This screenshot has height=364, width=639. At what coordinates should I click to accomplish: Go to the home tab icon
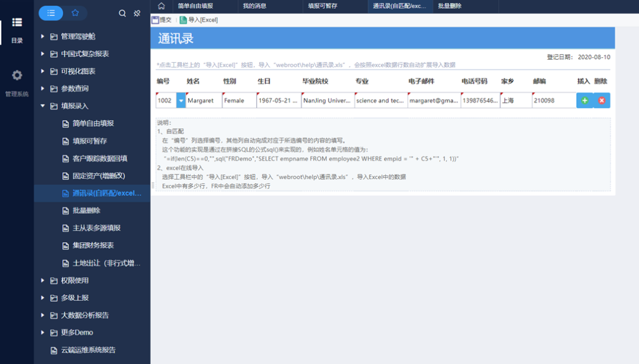[x=162, y=6]
